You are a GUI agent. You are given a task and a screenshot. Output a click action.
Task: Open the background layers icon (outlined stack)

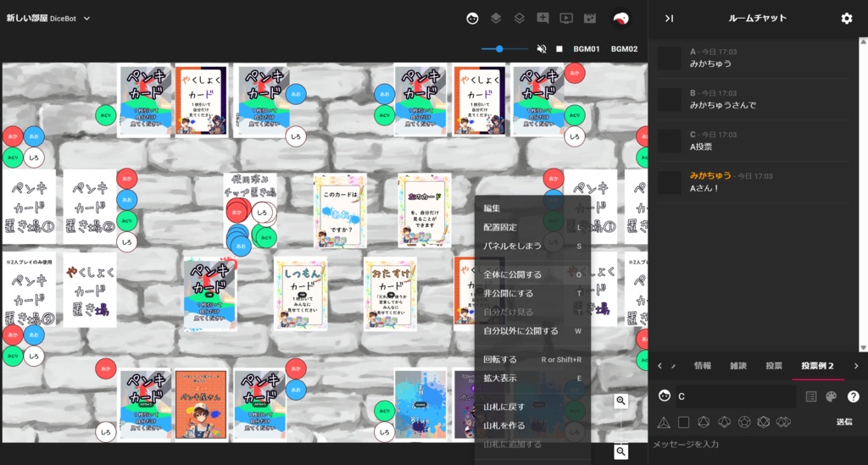pos(520,19)
